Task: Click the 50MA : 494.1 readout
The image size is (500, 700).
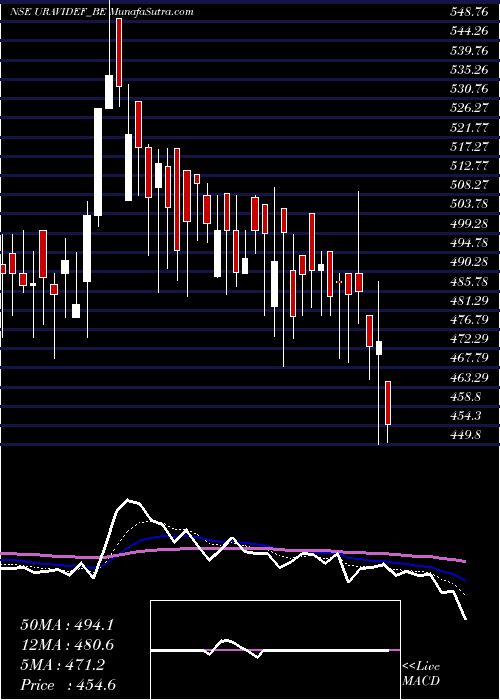Action: (67, 625)
